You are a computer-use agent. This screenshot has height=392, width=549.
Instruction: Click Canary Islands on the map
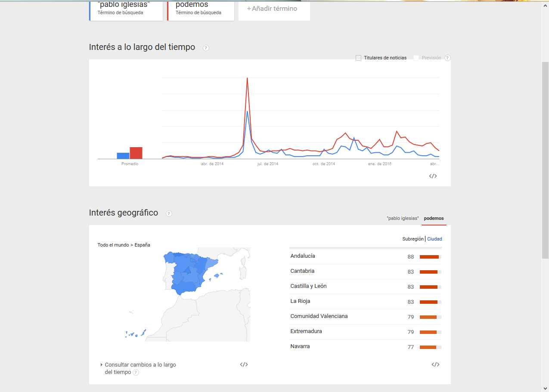(x=136, y=333)
